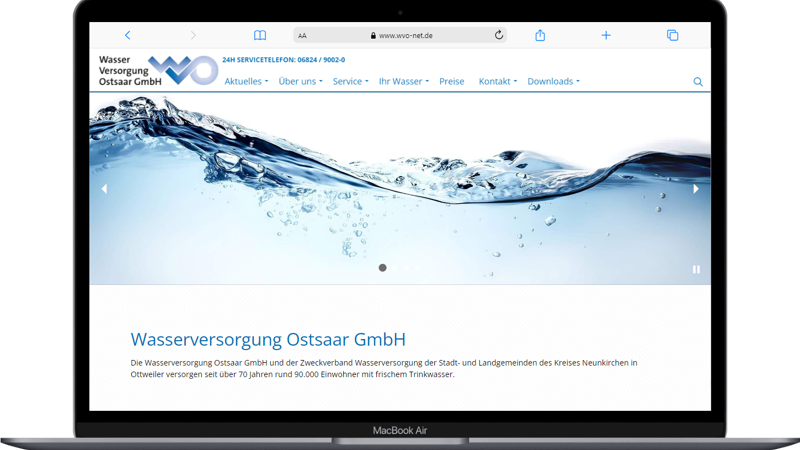Advance to next slide with right arrow
Viewport: 800px width, 450px height.
point(696,188)
